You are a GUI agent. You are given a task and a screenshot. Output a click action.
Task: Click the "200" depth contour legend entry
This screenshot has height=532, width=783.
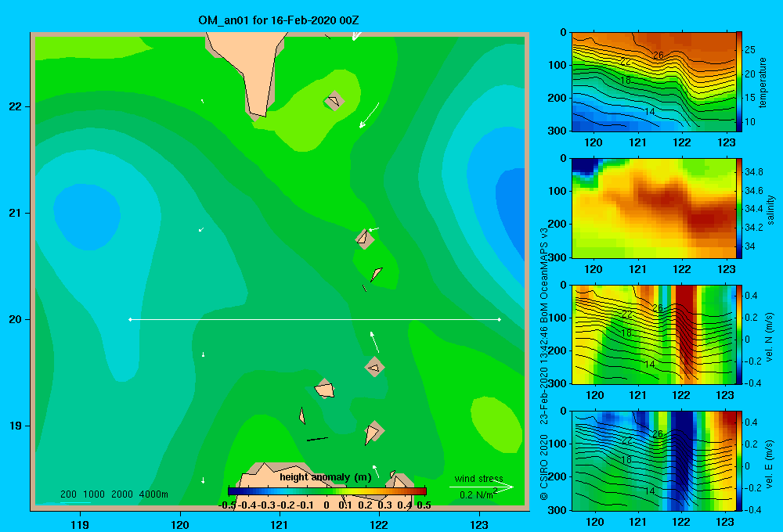(x=68, y=494)
